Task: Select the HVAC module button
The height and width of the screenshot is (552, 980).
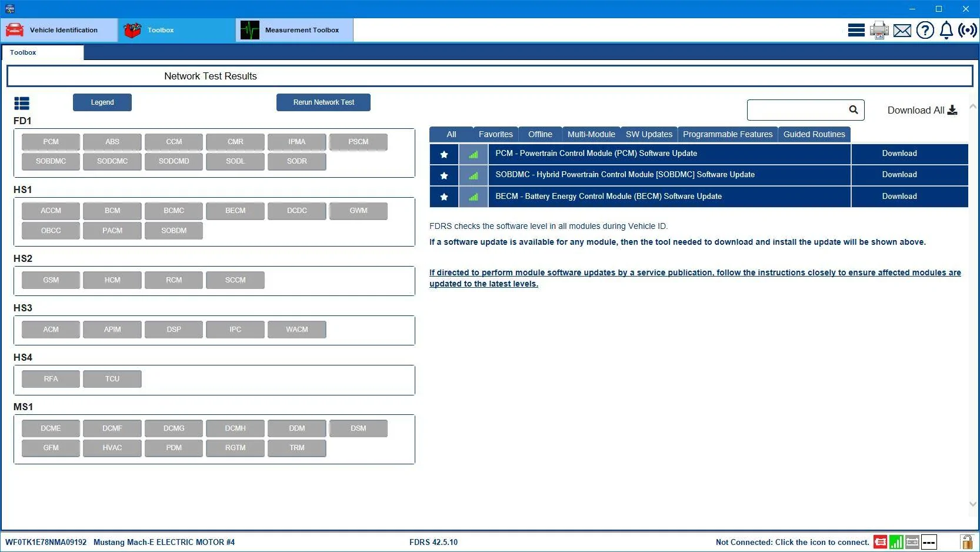Action: 112,448
